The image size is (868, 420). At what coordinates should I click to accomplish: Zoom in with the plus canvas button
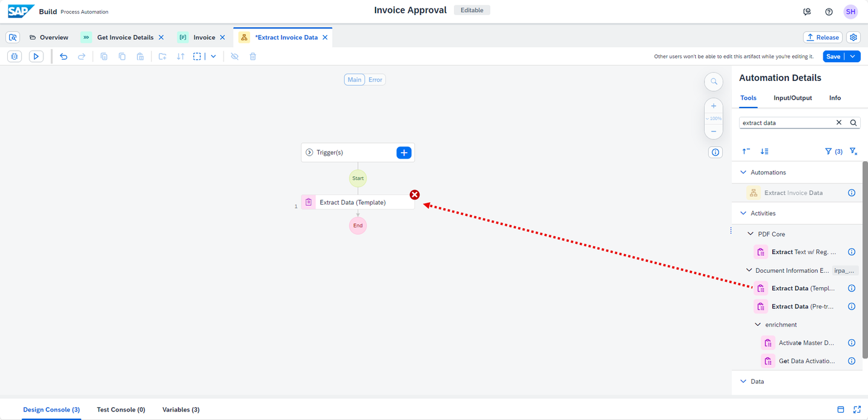(714, 106)
